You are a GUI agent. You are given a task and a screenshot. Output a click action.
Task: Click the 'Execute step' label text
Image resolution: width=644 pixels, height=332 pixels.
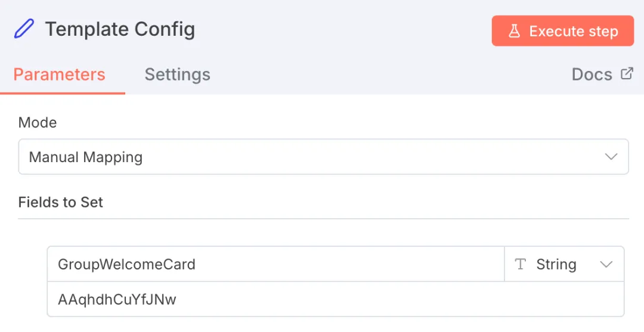click(x=574, y=31)
